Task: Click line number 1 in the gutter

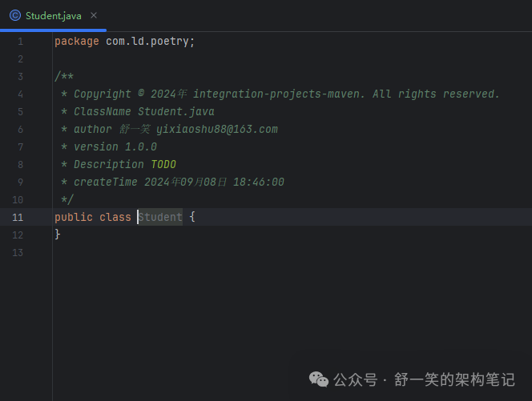Action: click(x=20, y=42)
